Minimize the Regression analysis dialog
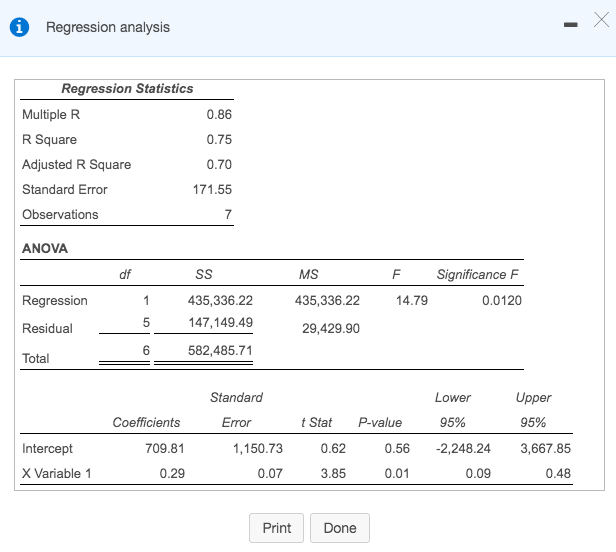Screen dimensions: 616x552 570,25
